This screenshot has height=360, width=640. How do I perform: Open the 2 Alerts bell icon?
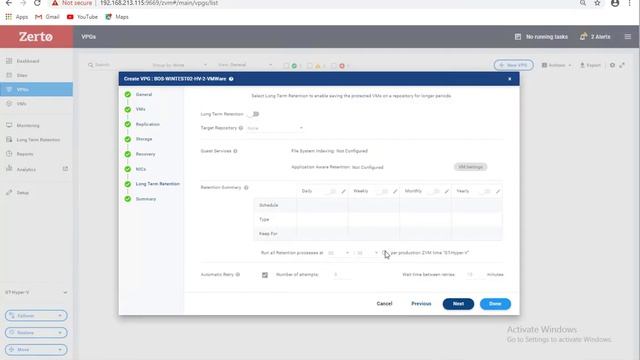tap(583, 37)
